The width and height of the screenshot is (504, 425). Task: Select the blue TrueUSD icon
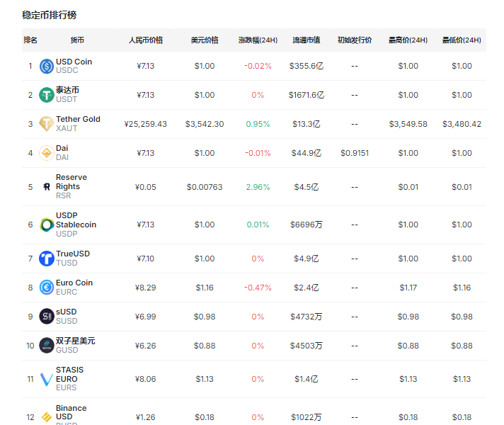(x=47, y=259)
